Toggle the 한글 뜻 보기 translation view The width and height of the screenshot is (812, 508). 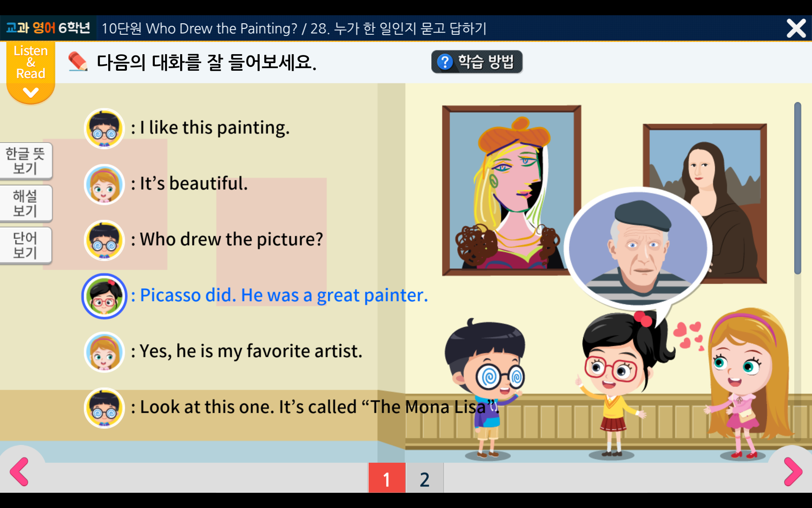(x=25, y=161)
